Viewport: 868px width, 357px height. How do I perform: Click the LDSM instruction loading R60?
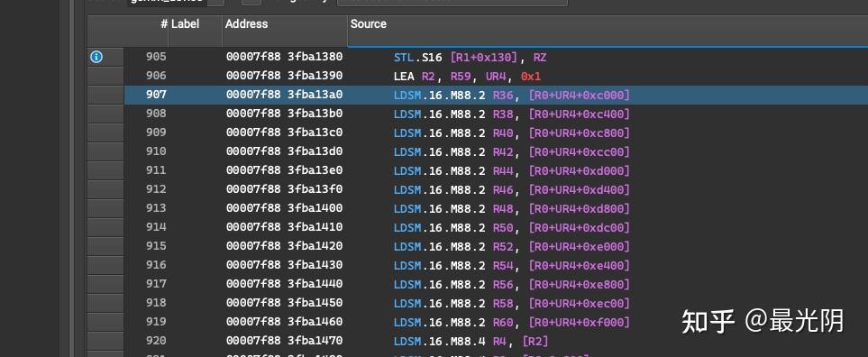tap(512, 322)
